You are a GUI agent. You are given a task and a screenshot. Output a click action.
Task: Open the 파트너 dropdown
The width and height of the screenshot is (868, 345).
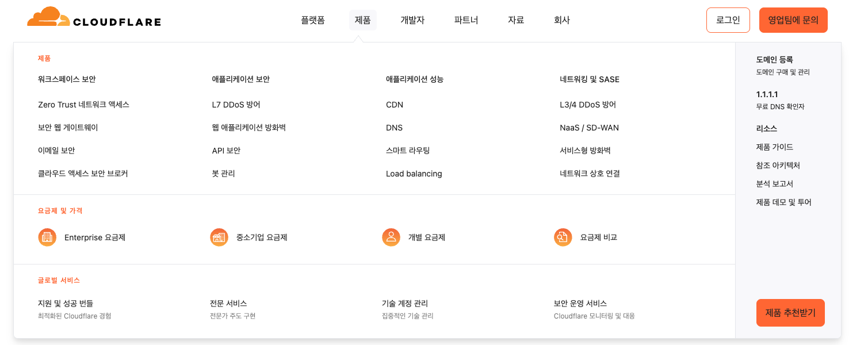[465, 20]
